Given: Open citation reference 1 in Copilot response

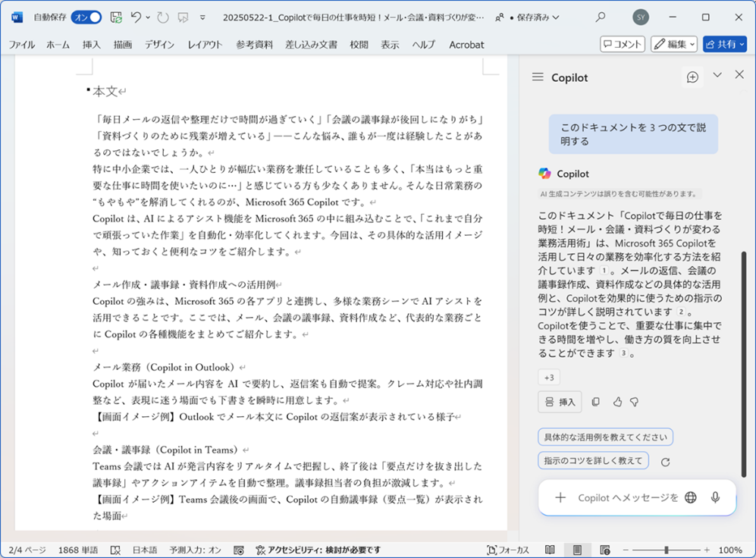Looking at the screenshot, I should pos(604,271).
